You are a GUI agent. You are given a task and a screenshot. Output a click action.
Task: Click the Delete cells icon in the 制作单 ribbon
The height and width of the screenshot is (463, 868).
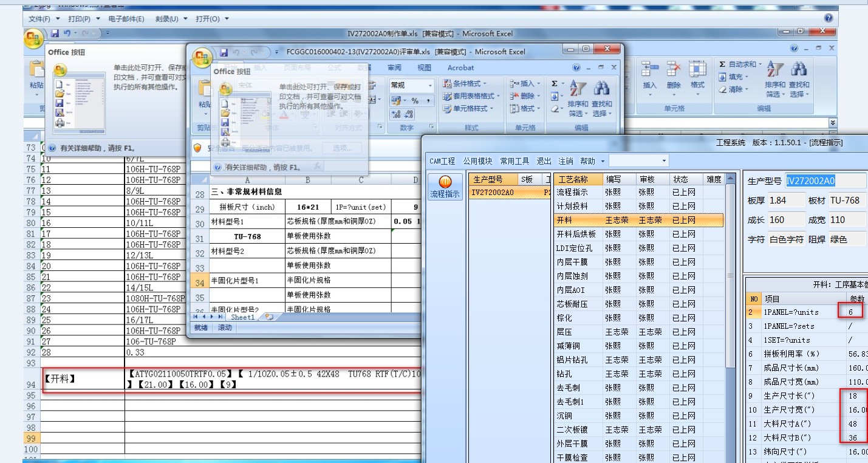[x=674, y=69]
